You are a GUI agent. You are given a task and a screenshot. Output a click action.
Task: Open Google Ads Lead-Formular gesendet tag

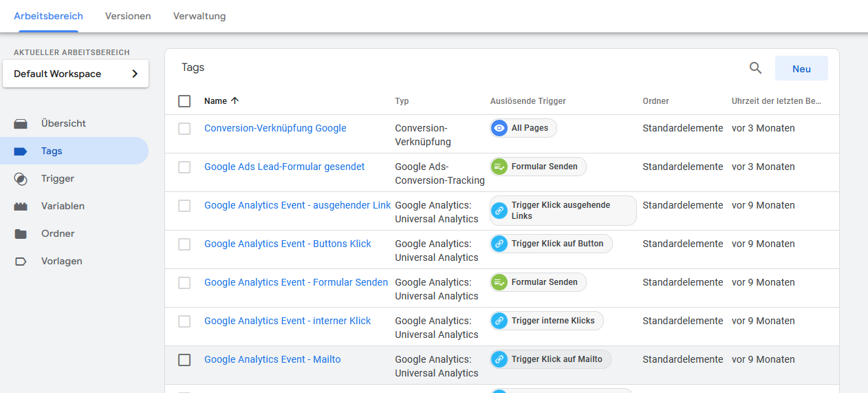[285, 167]
